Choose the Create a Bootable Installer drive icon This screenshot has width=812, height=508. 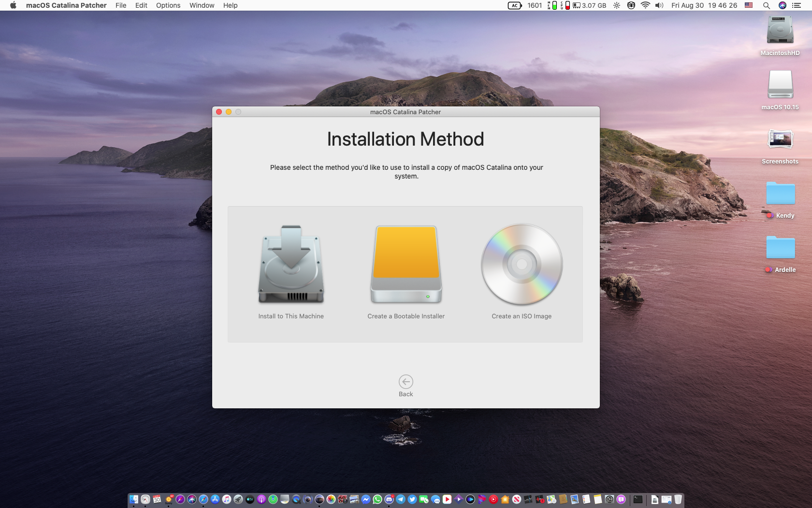(x=406, y=264)
